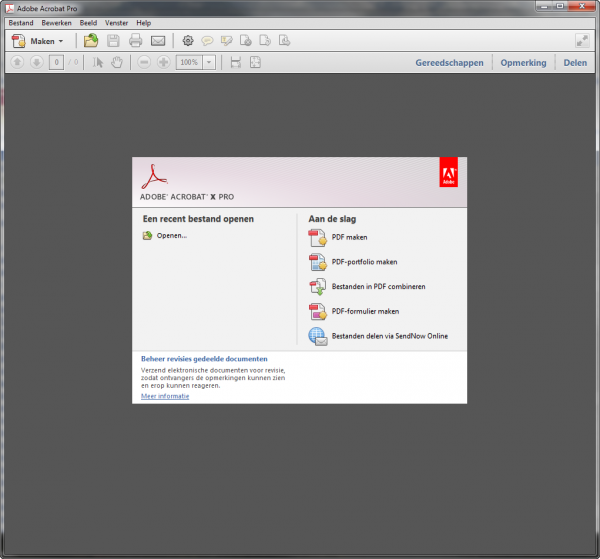Image resolution: width=600 pixels, height=559 pixels.
Task: Click the zoom in plus button
Action: coord(163,62)
